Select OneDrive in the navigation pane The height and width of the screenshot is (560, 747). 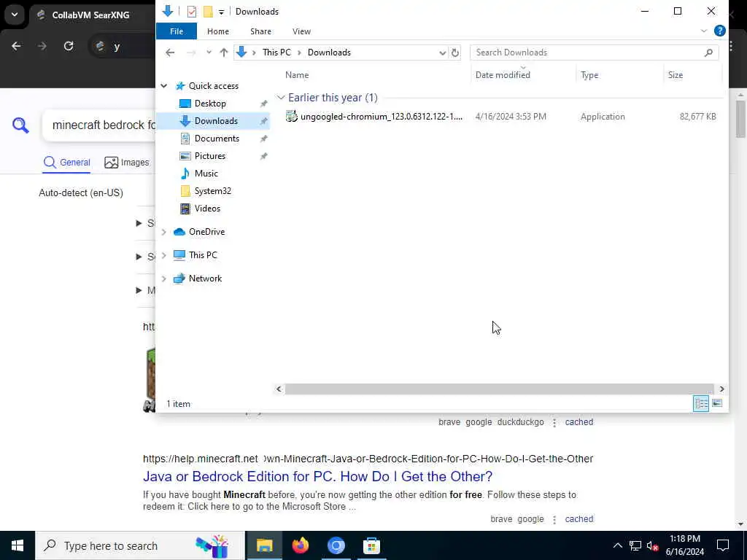pos(206,232)
